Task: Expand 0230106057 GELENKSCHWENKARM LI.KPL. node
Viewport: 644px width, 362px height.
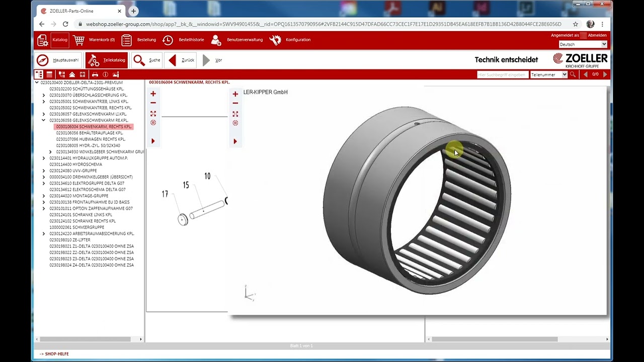Action: pyautogui.click(x=44, y=114)
